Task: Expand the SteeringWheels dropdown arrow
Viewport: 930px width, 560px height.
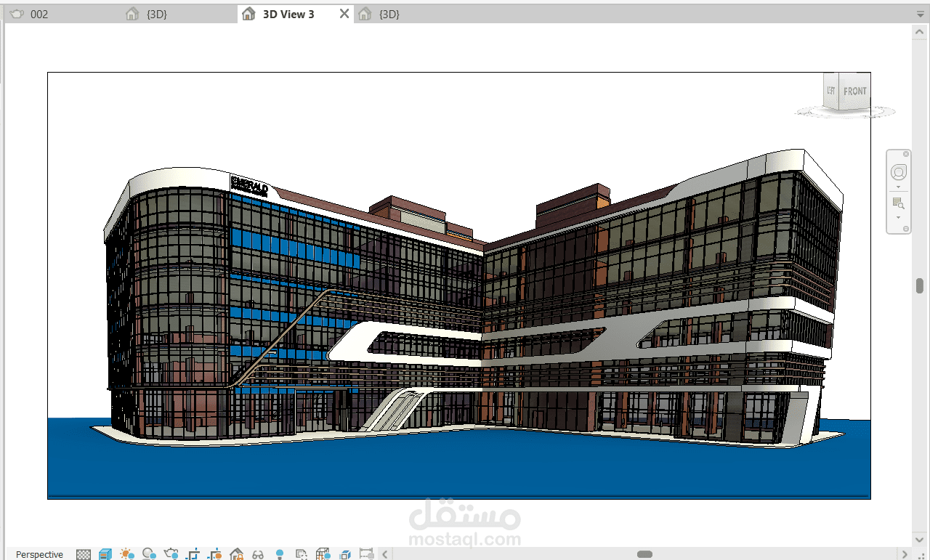Action: pos(899,187)
